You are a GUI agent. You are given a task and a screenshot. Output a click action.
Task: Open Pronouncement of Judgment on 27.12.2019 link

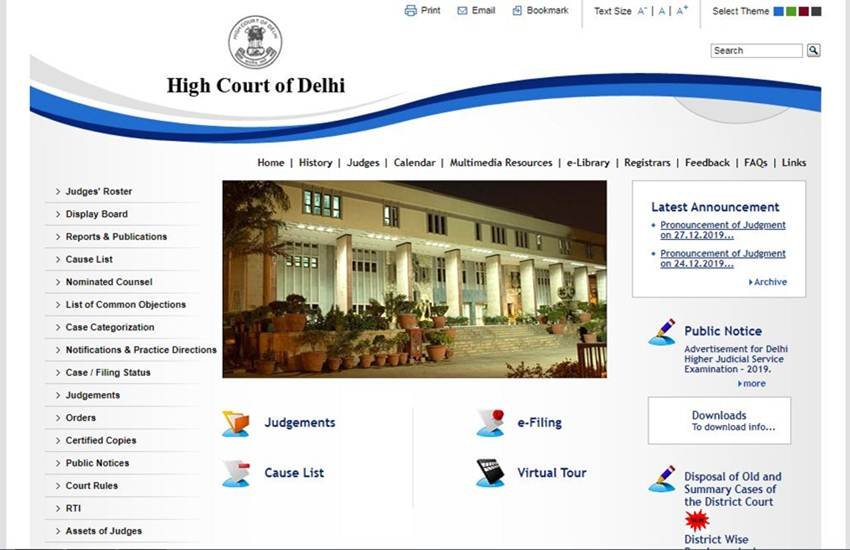[x=723, y=230]
